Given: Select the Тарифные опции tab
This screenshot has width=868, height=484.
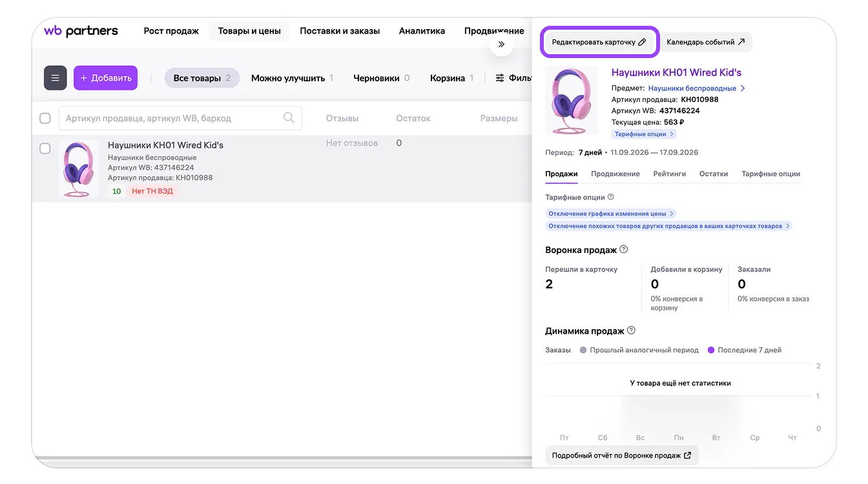Looking at the screenshot, I should 771,174.
